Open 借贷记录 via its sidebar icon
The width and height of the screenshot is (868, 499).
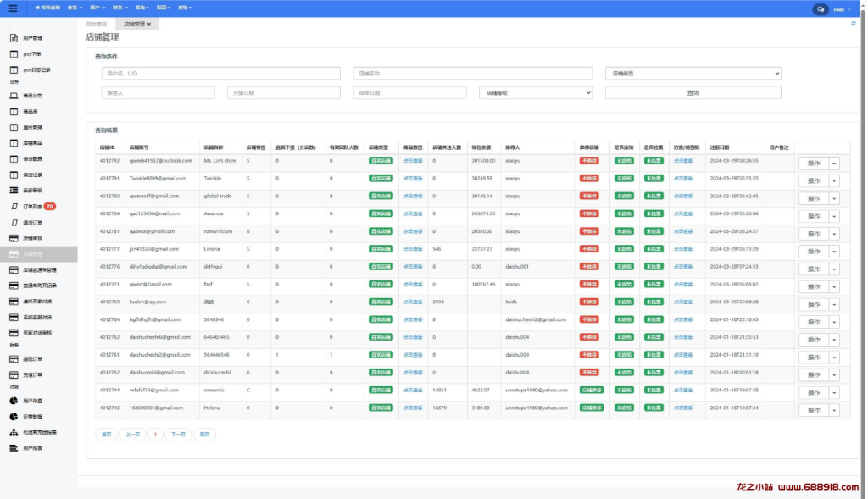click(x=14, y=175)
